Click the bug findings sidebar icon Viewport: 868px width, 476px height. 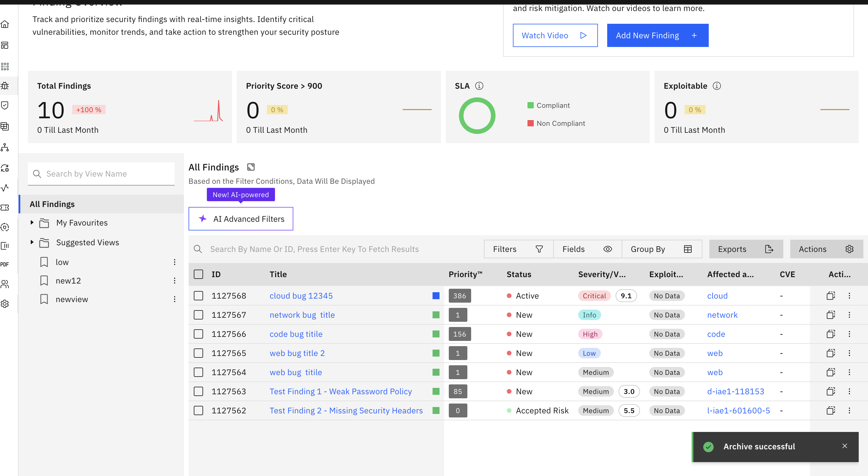(5, 86)
